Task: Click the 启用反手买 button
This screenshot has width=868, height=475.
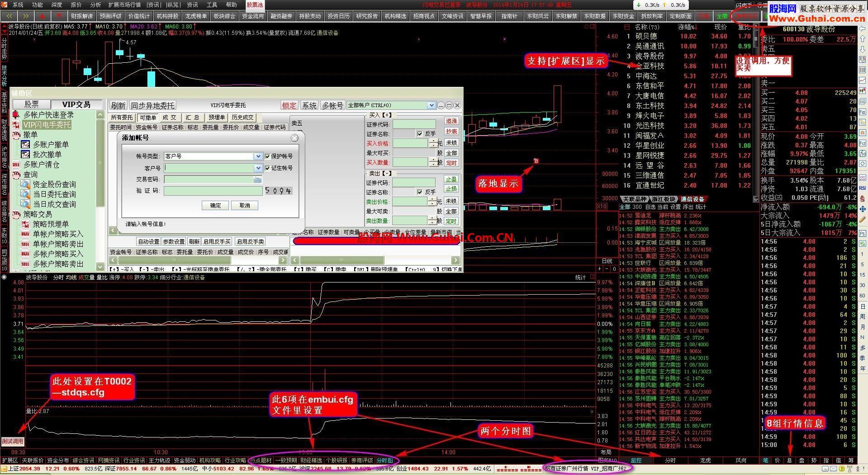Action: click(x=217, y=242)
